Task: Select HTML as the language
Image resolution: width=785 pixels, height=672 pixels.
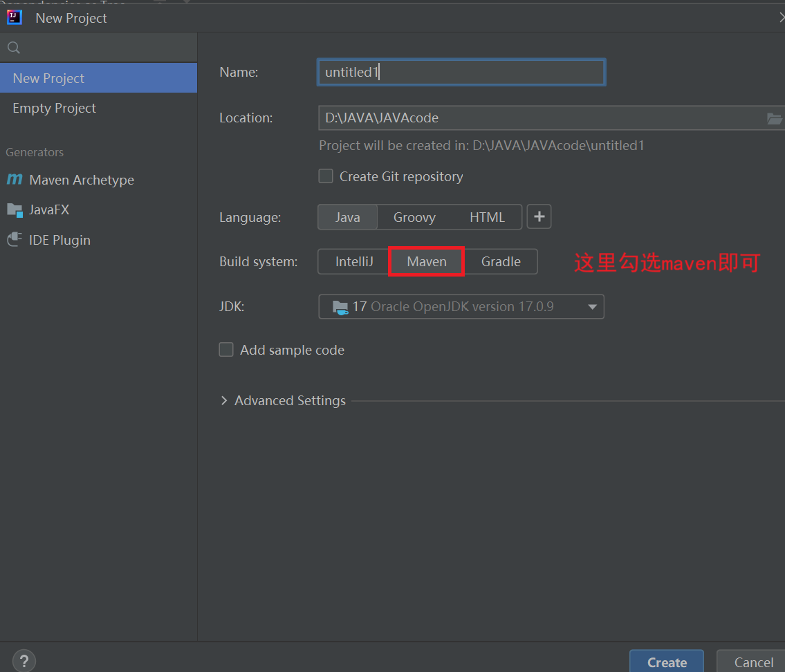Action: [487, 217]
